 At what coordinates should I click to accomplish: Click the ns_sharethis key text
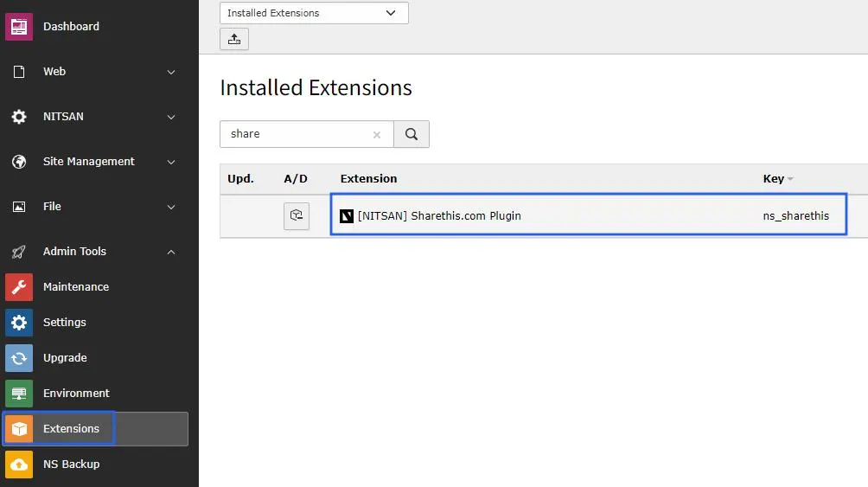coord(795,216)
